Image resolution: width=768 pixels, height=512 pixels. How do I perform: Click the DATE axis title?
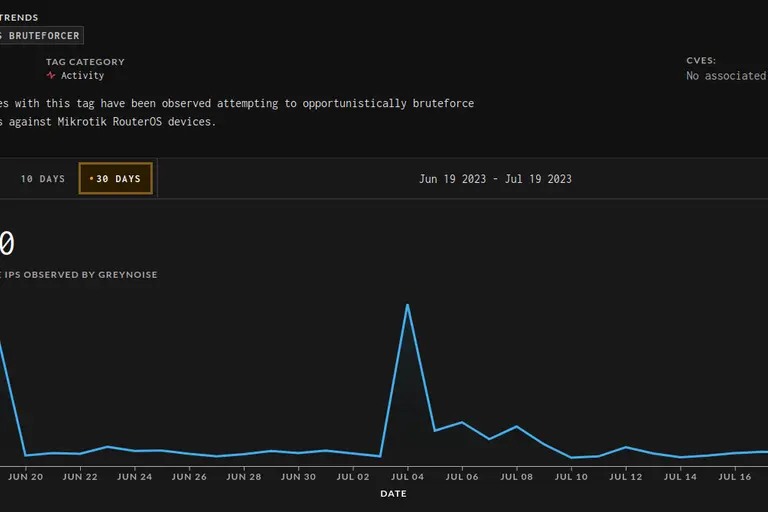point(393,493)
